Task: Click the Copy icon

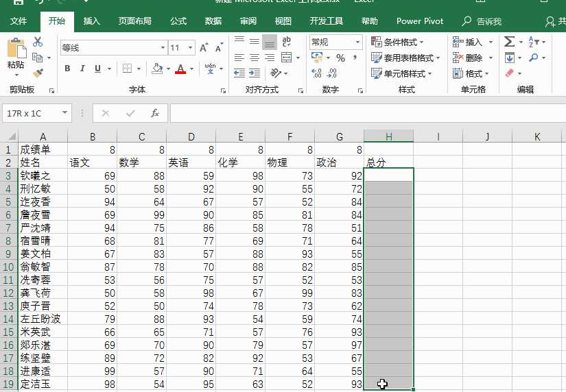Action: (38, 58)
